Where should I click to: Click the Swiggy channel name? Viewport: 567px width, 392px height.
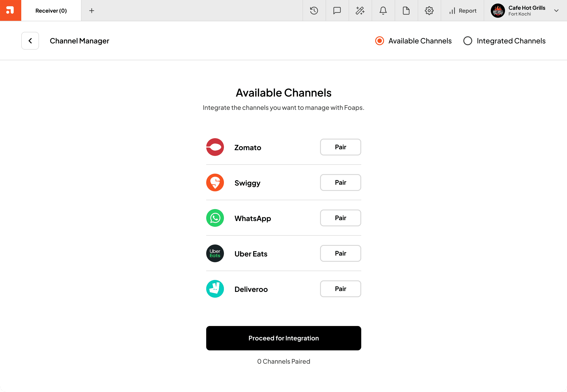click(247, 183)
